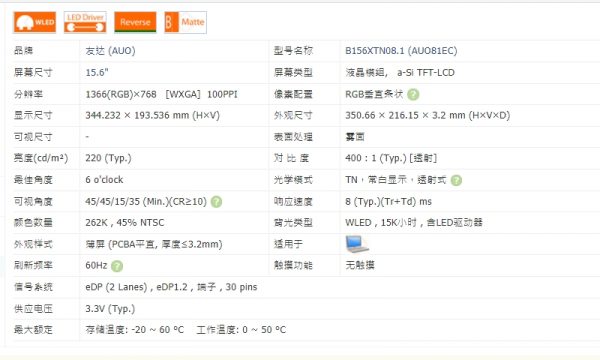Open help icon beside RGB垂直条状 pixel layout
Image resolution: width=600 pixels, height=360 pixels.
tap(413, 94)
